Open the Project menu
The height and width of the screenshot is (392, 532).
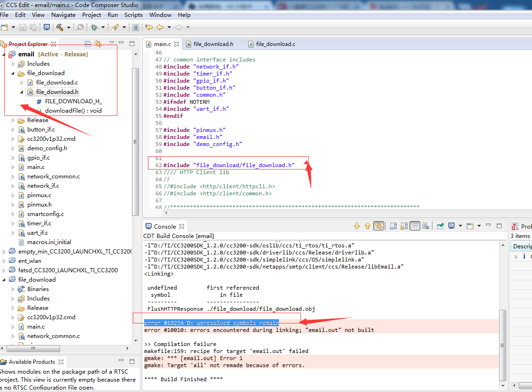tap(92, 15)
